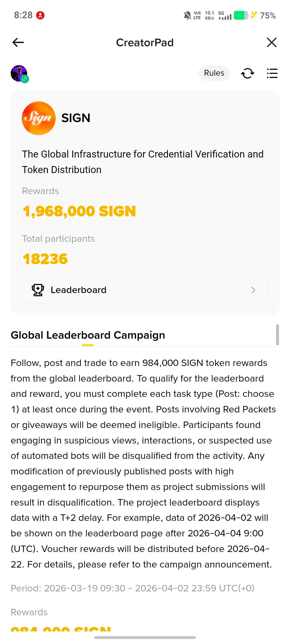Tap the orange Sign project logo

point(39,118)
